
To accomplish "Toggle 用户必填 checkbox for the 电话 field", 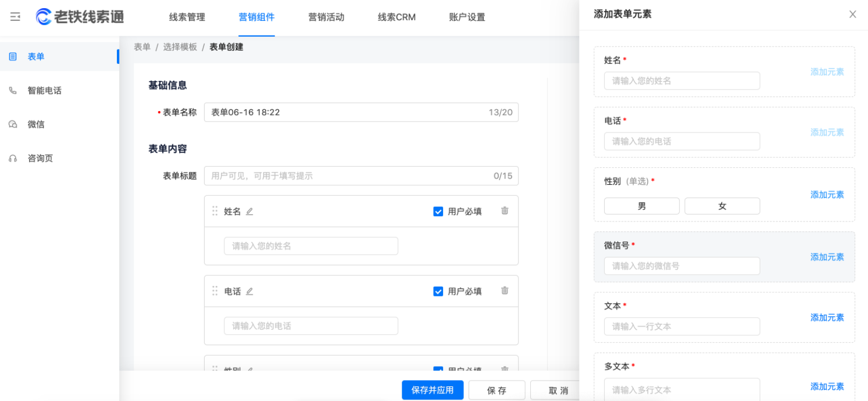I will click(x=438, y=291).
